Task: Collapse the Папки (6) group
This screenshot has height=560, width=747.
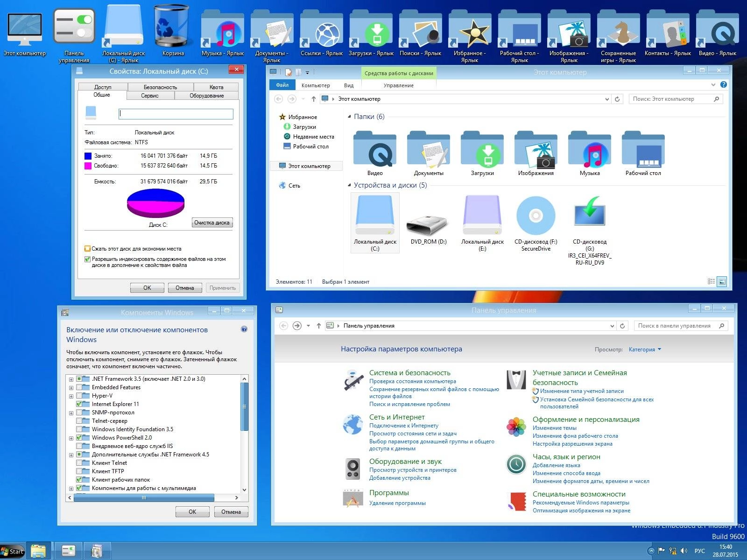Action: pos(349,117)
